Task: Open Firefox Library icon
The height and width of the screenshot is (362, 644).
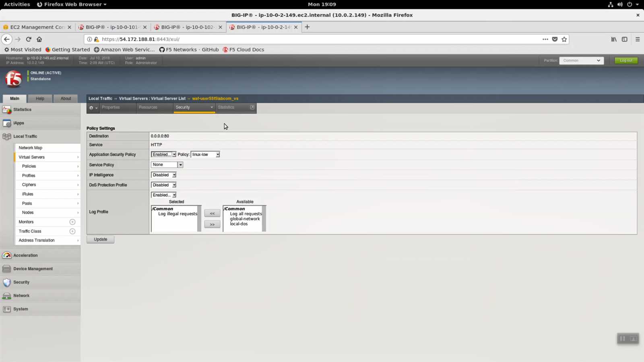Action: (x=614, y=39)
